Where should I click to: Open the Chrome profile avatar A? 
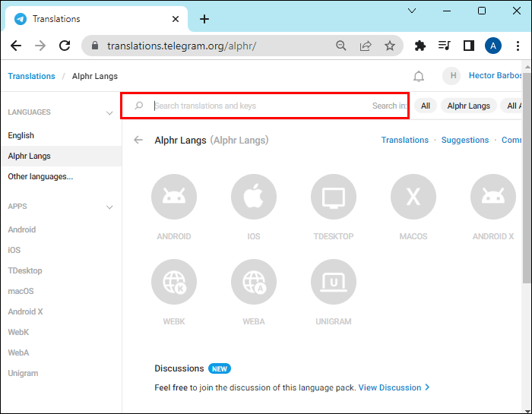click(493, 46)
